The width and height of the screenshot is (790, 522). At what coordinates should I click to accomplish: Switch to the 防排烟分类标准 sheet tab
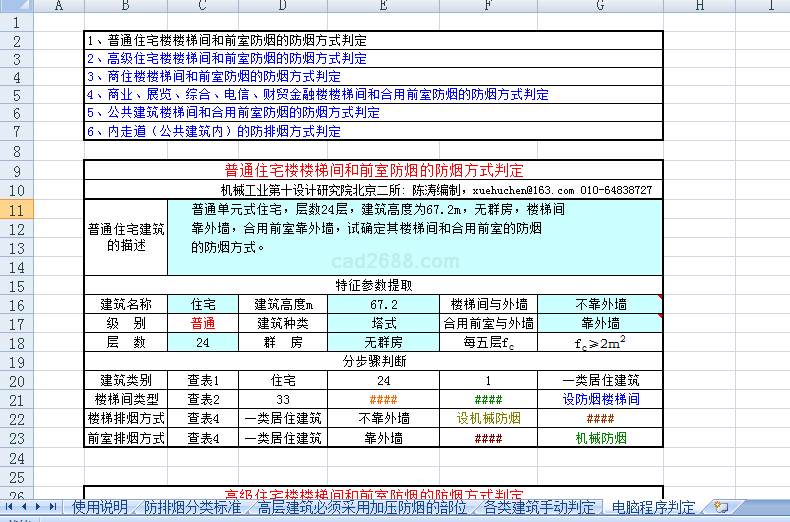tap(192, 507)
